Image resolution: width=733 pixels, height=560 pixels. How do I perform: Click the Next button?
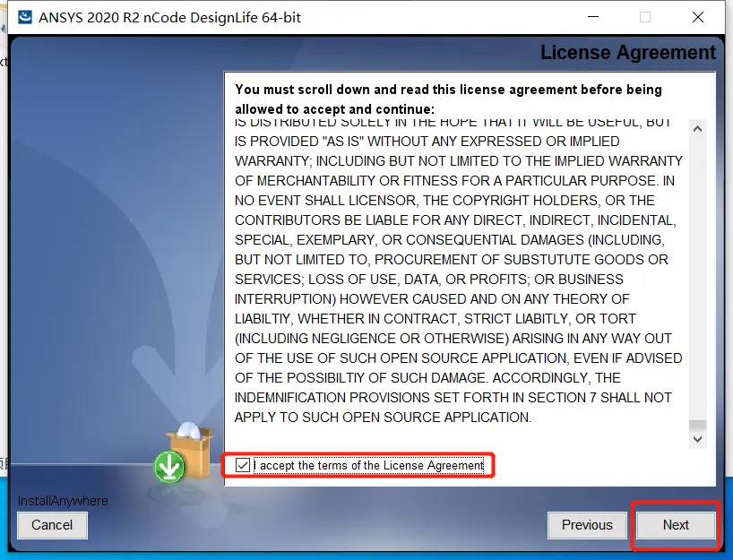coord(676,525)
